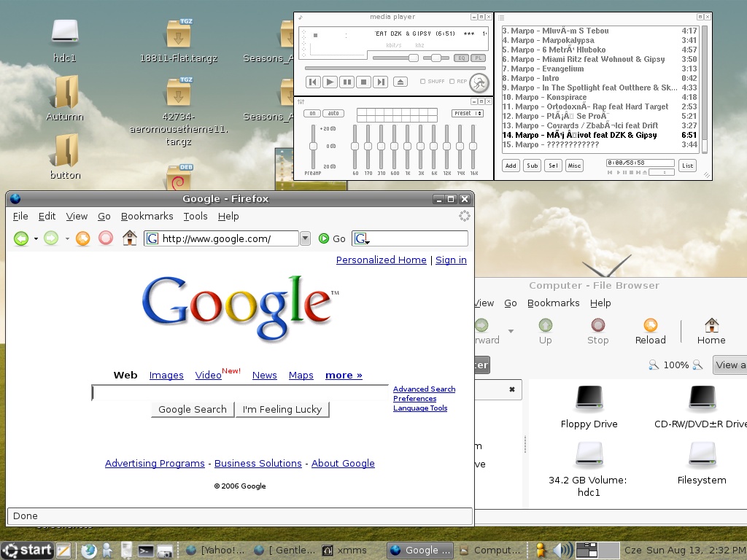Open the Bookmarks menu in the File Browser
This screenshot has width=747, height=560.
click(x=554, y=303)
